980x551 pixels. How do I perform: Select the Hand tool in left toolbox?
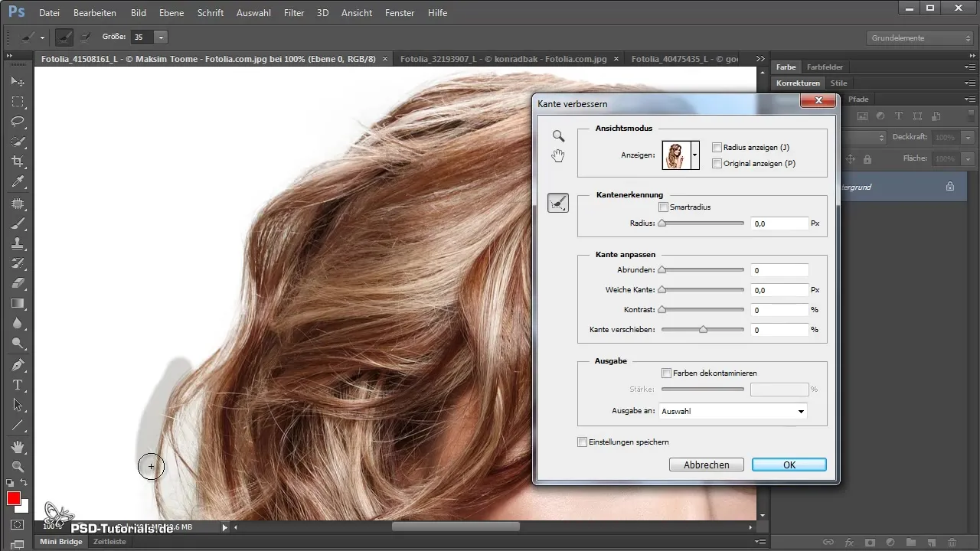(x=18, y=446)
